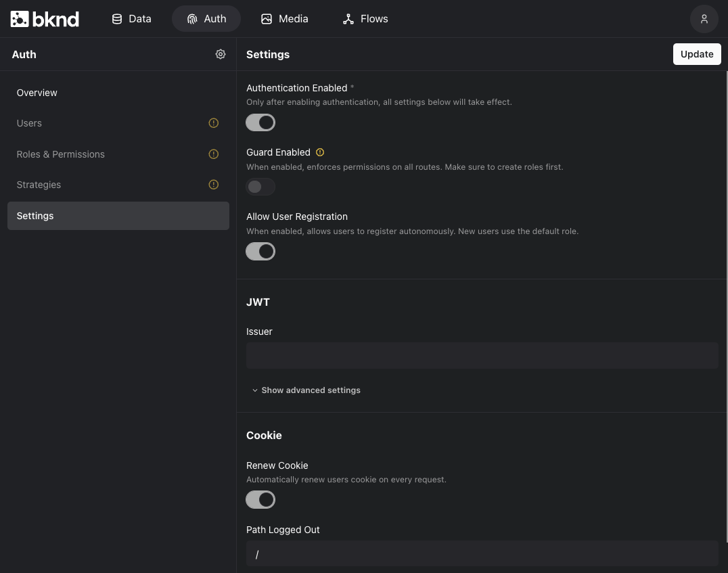Open Roles & Permissions page
728x573 pixels.
tap(118, 154)
